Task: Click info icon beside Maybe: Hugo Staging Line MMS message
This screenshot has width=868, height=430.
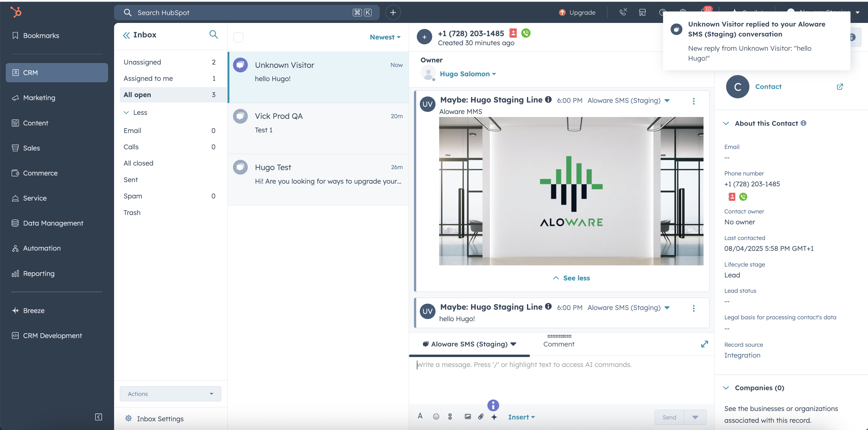Action: [548, 100]
